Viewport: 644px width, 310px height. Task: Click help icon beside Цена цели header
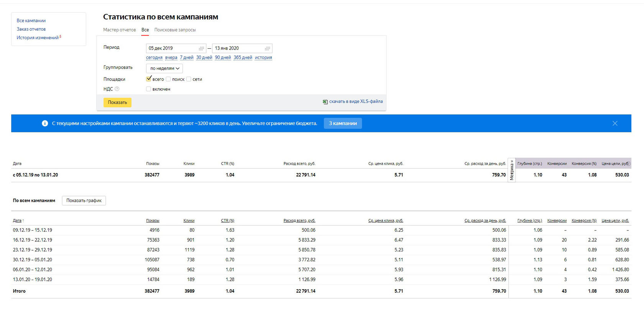pyautogui.click(x=629, y=163)
